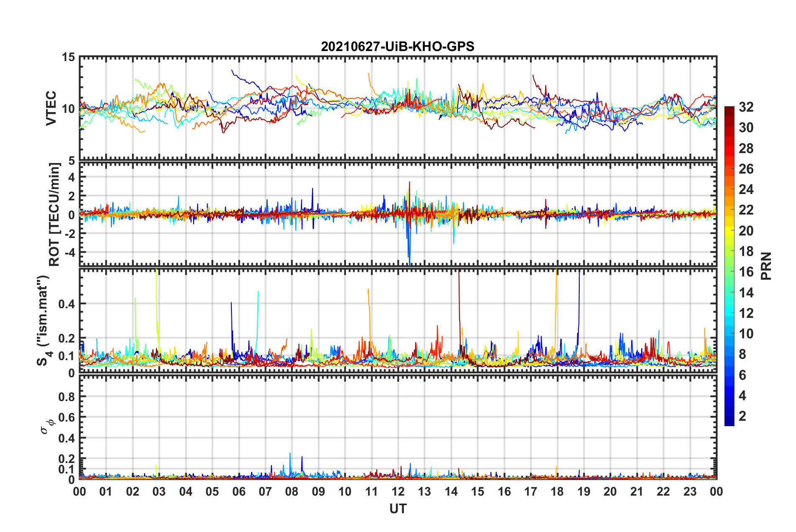Click colorbar tick label 2

pos(742,416)
